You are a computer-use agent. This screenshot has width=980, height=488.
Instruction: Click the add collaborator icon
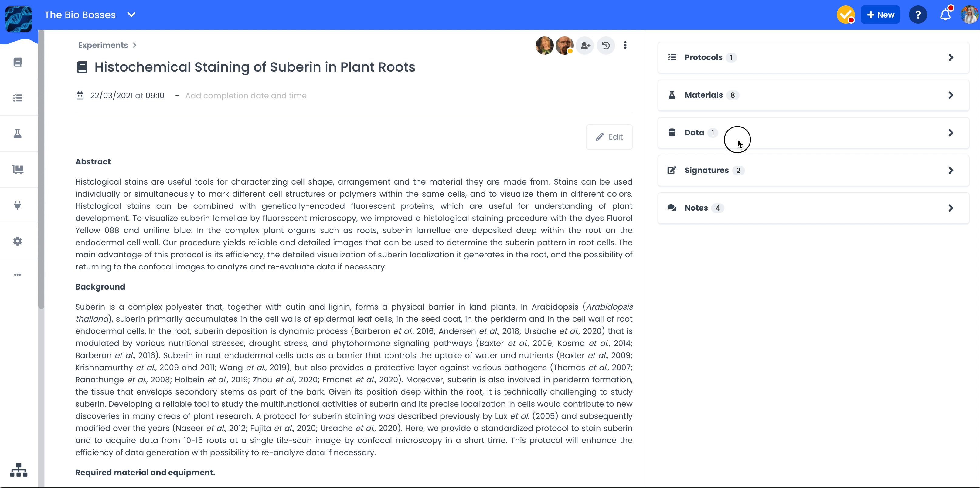(585, 46)
